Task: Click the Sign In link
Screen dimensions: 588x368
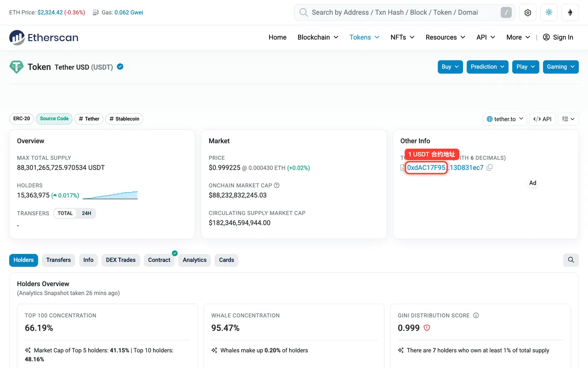Action: click(558, 37)
